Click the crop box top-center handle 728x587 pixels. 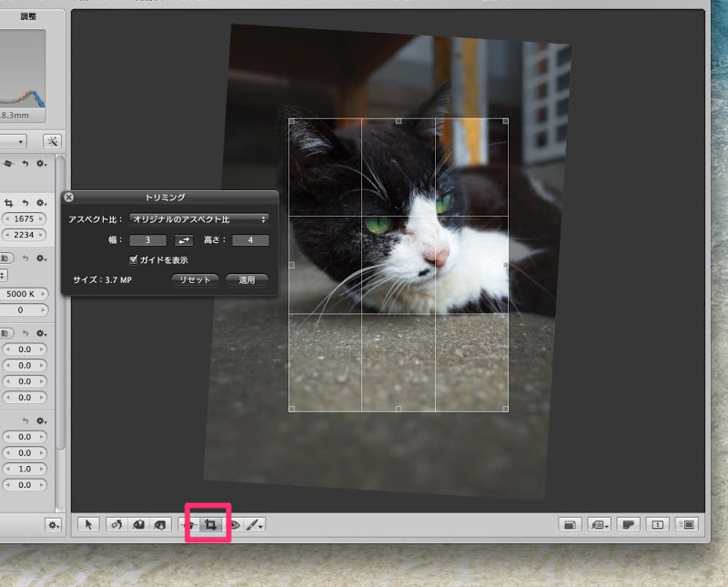[x=399, y=121]
